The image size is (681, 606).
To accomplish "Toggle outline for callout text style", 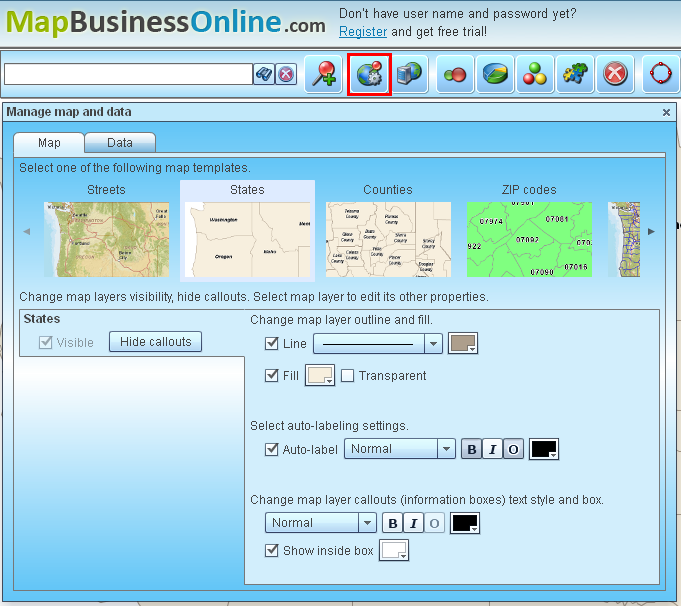I will (434, 523).
